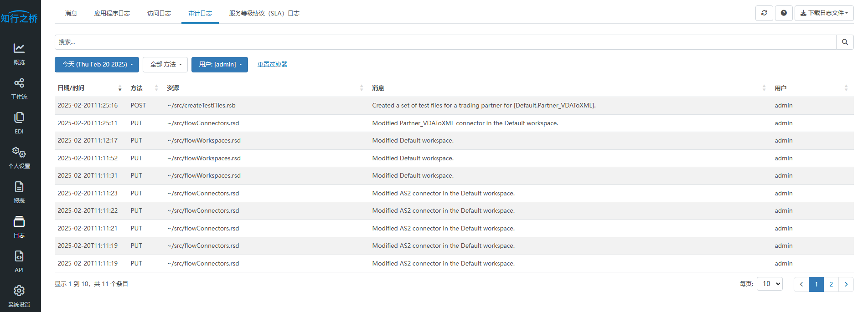
Task: Select the 审计日志 tab
Action: click(200, 13)
